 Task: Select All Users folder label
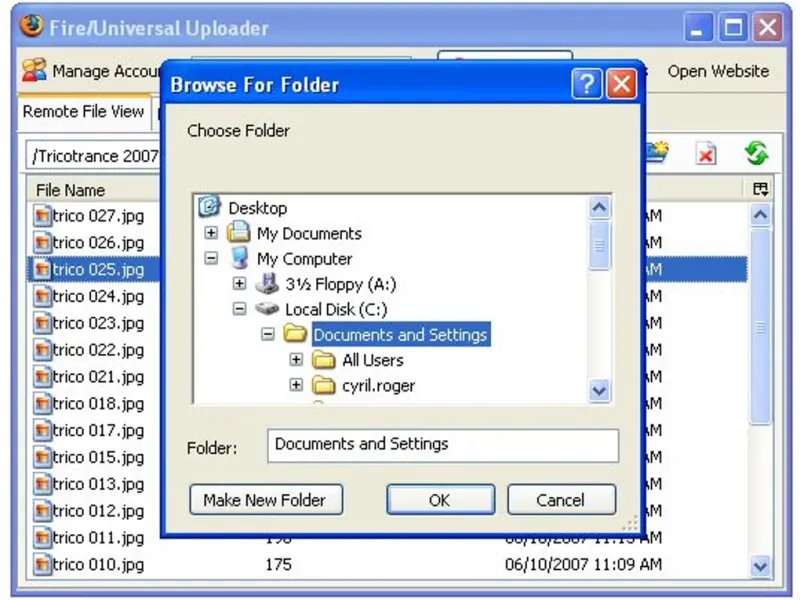(372, 360)
